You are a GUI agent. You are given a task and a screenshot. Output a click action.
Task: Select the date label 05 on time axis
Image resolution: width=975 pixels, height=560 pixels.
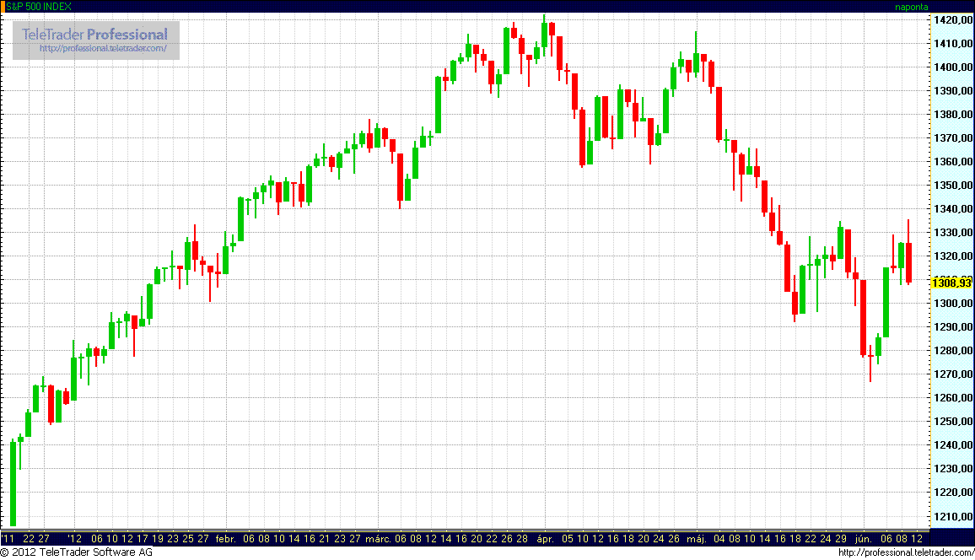(x=568, y=539)
